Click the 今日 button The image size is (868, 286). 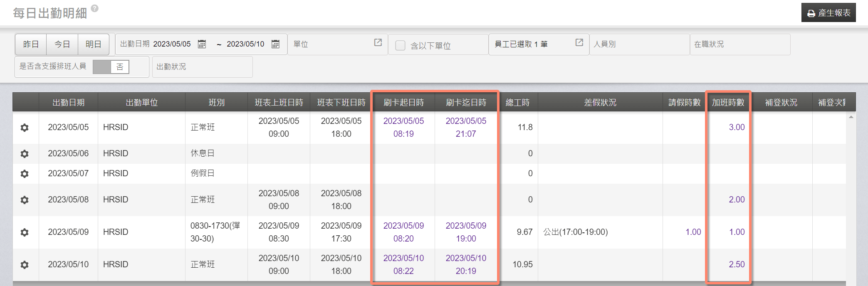[62, 44]
